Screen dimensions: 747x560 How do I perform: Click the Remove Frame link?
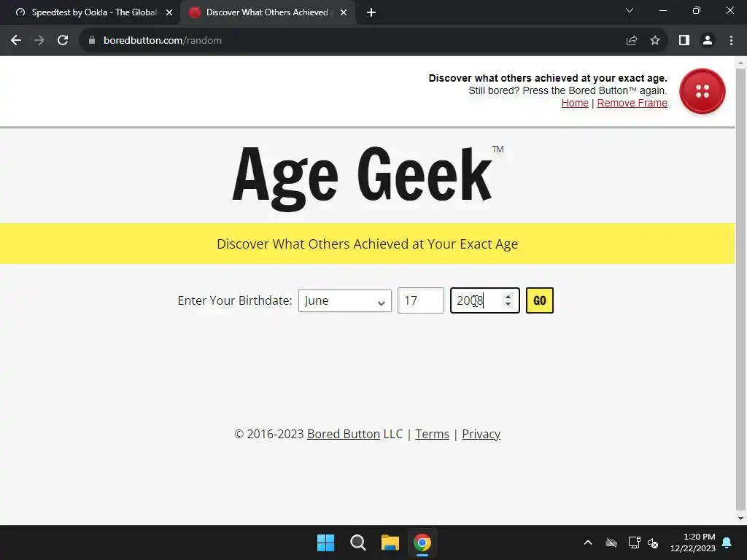click(x=632, y=103)
